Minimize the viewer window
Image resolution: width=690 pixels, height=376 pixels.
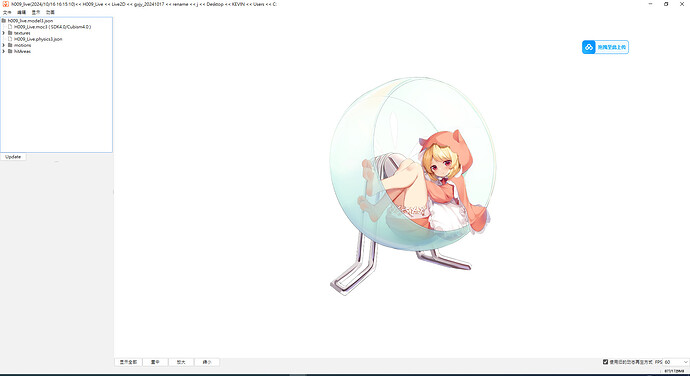650,4
